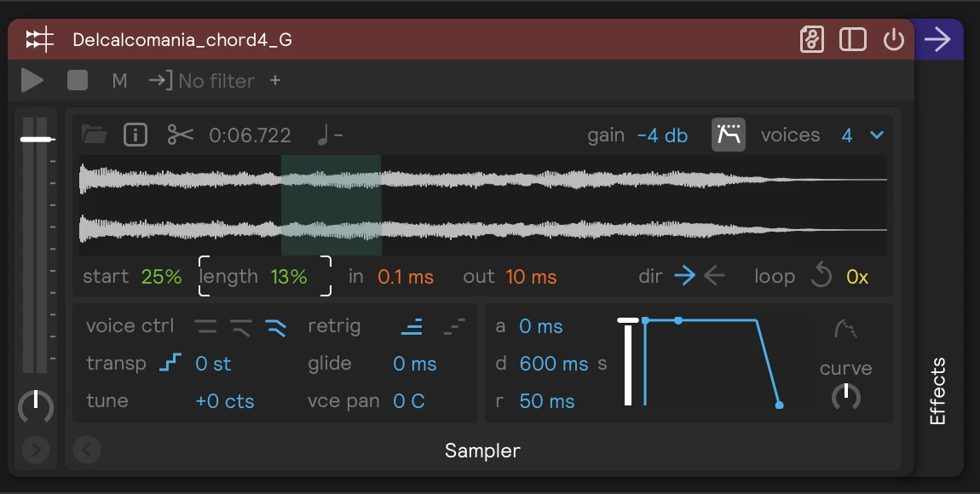Click the highlighted region in the waveform

pyautogui.click(x=331, y=205)
